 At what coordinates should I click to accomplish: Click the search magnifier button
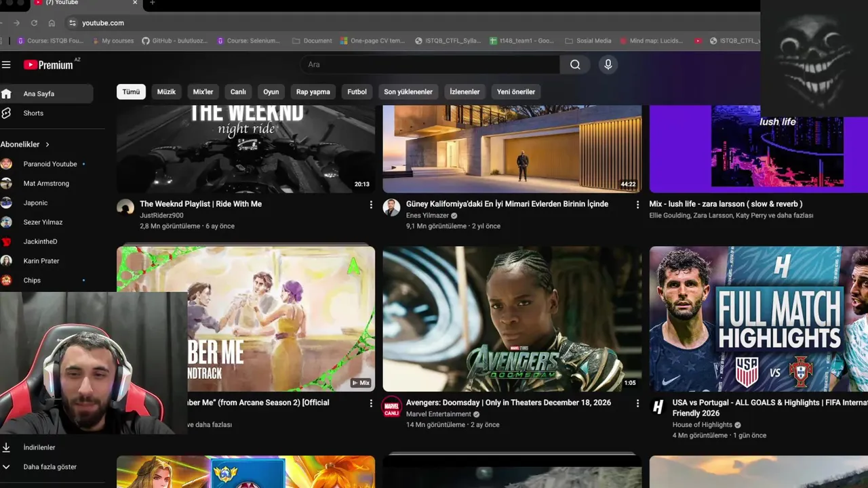tap(575, 64)
